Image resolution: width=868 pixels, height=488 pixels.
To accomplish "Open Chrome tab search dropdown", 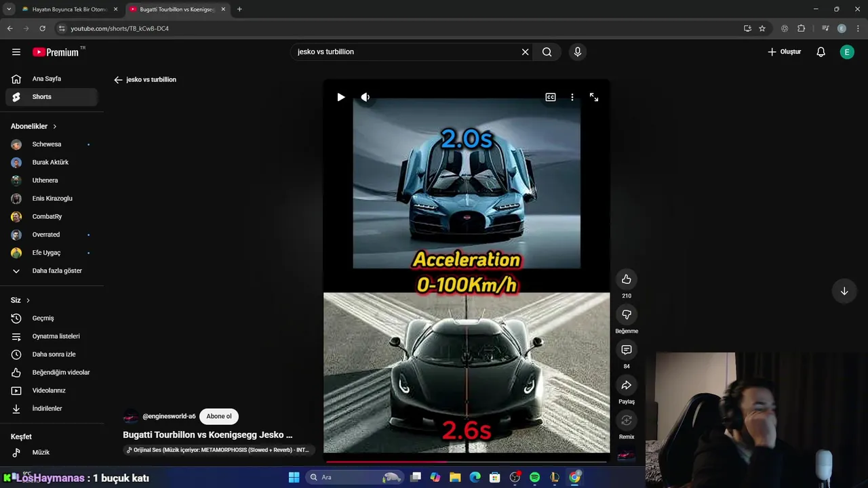I will [x=9, y=9].
